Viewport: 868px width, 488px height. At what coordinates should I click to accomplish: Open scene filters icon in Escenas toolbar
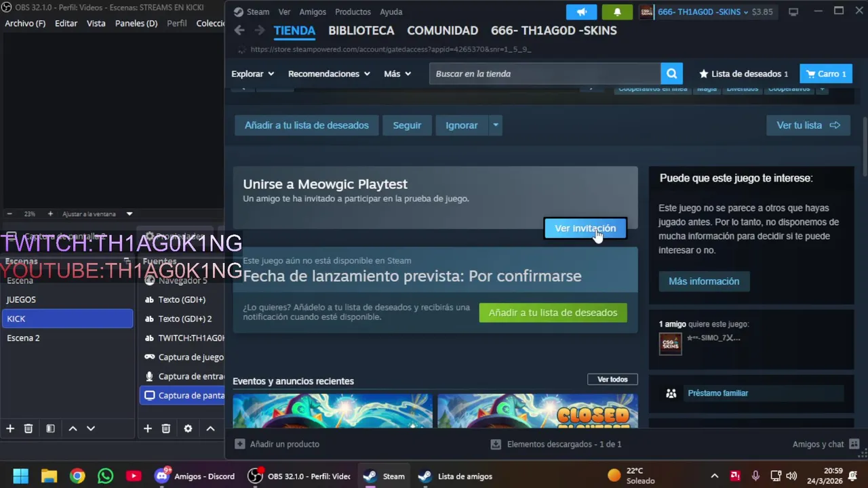[50, 428]
